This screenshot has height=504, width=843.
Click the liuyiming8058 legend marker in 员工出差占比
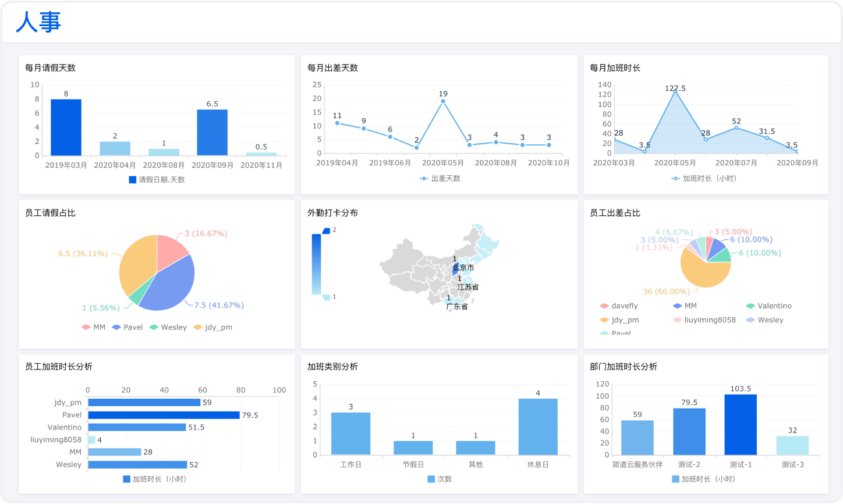(x=677, y=320)
